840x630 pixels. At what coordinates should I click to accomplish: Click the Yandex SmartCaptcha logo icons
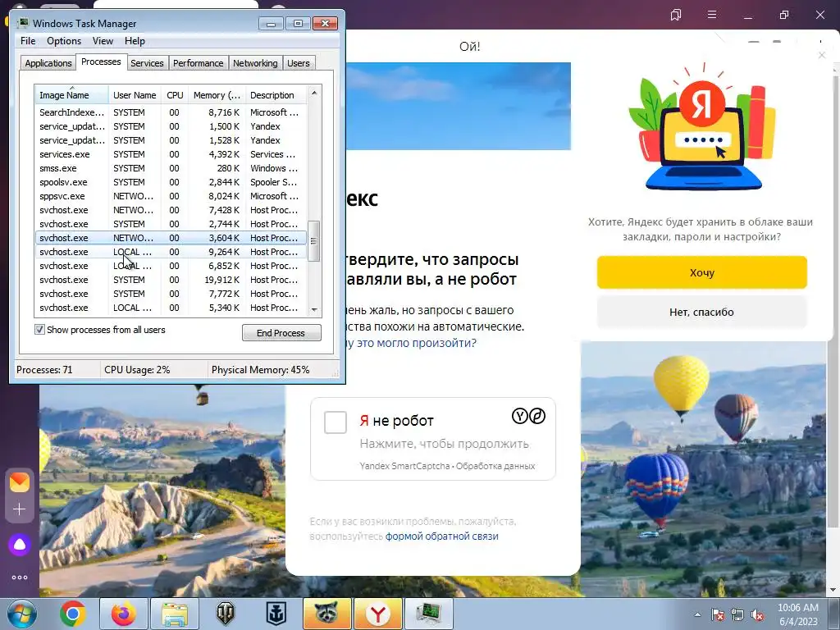tap(529, 416)
